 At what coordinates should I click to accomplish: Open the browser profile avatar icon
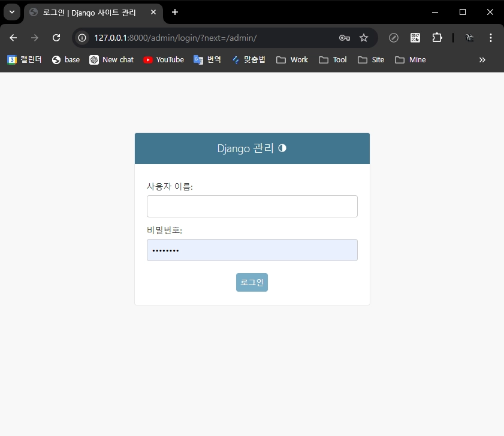[469, 38]
